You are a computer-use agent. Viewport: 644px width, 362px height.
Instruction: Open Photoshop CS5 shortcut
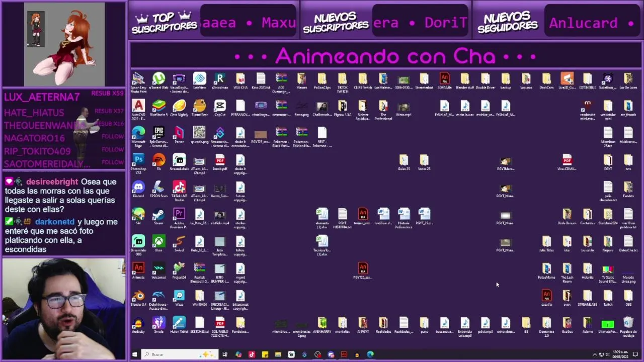point(138,164)
